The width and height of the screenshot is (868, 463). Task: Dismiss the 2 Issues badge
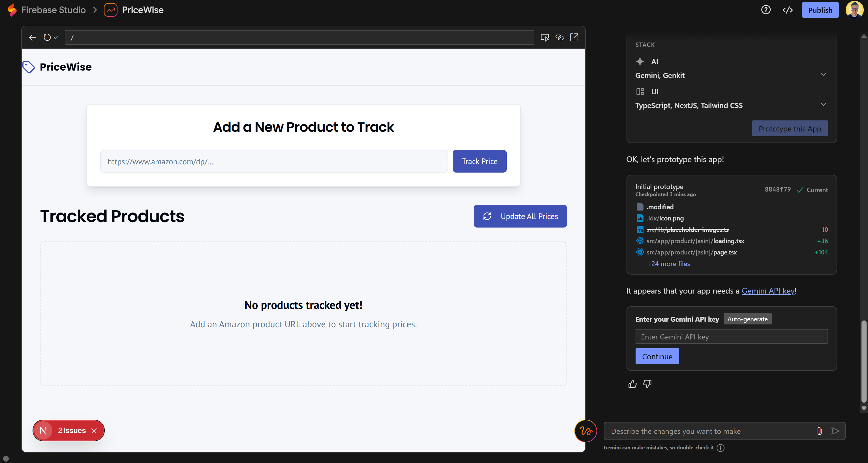94,431
